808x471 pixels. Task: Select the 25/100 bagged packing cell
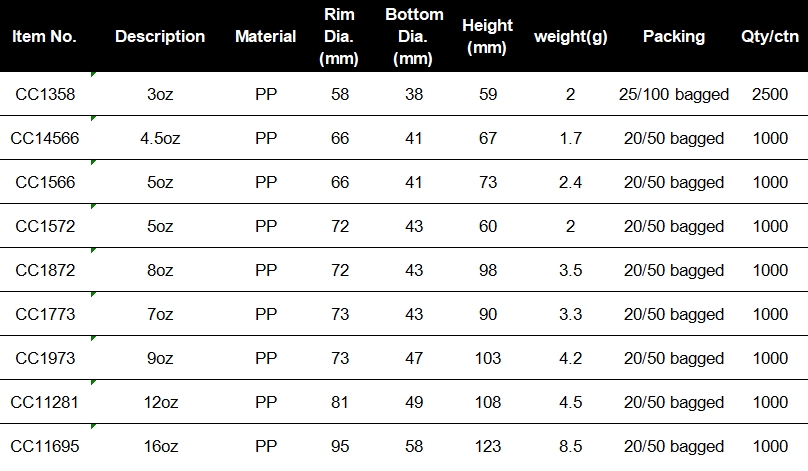674,94
